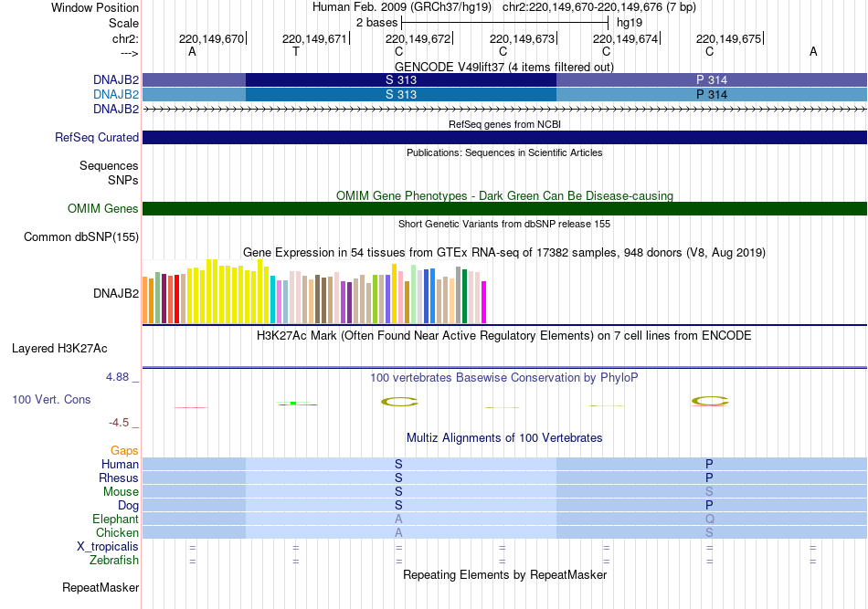The height and width of the screenshot is (609, 868).
Task: Open Gene Expression in 54 tissues GTEx title
Action: click(x=504, y=253)
